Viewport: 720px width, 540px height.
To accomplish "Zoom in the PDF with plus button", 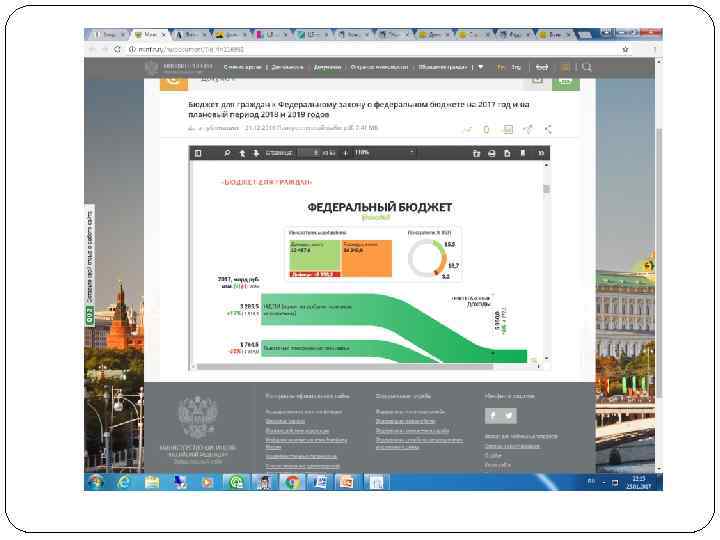I will (345, 153).
